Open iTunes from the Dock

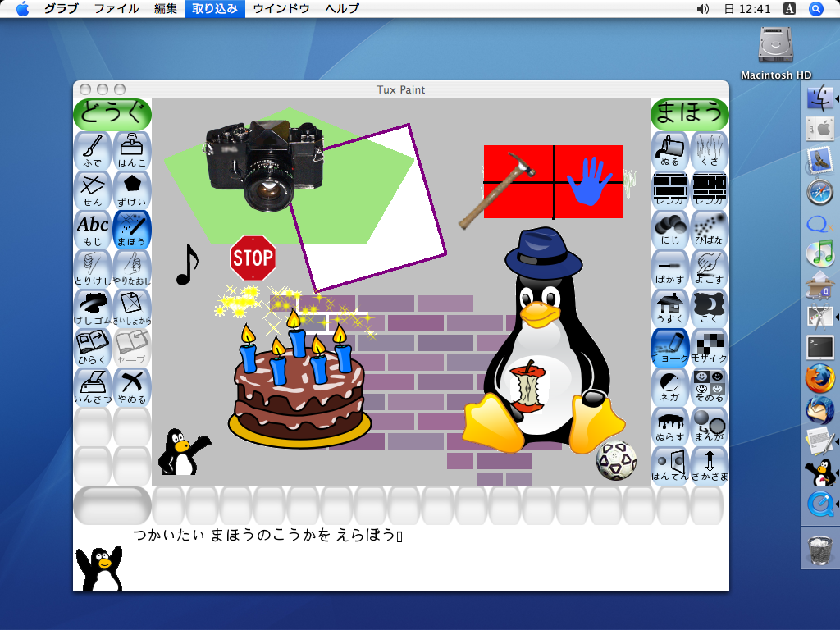[820, 254]
